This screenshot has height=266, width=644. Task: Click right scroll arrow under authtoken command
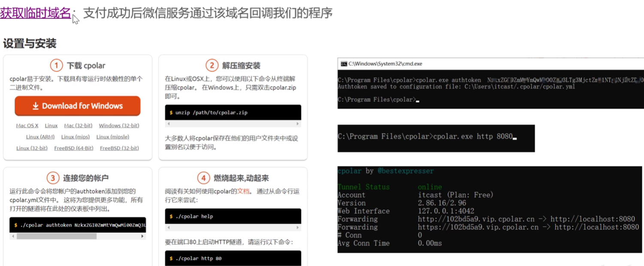coord(143,236)
